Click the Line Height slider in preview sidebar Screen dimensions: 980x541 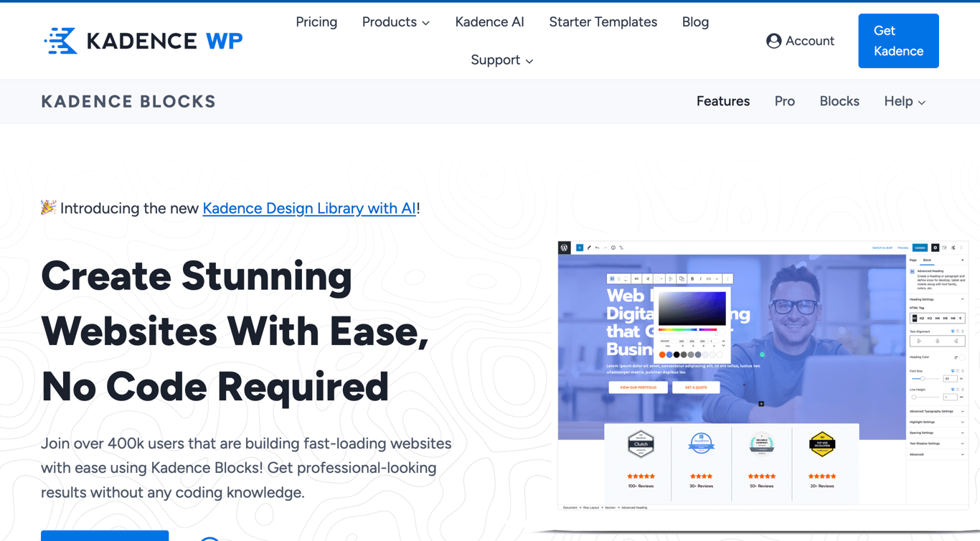click(x=925, y=397)
